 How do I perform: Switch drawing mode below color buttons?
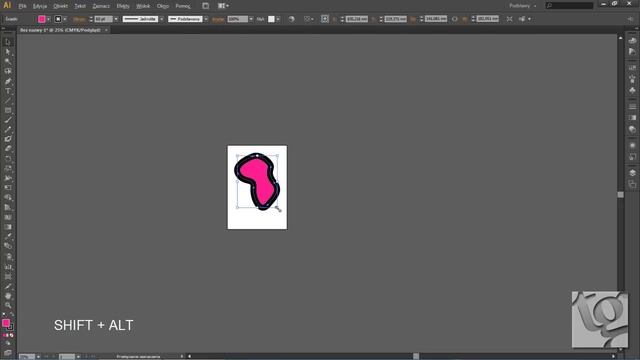click(8, 343)
